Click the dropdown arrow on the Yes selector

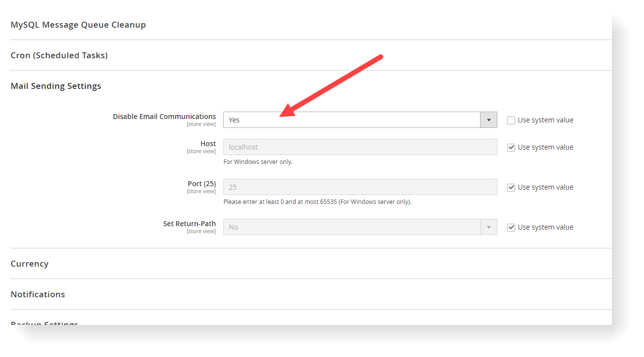point(488,119)
